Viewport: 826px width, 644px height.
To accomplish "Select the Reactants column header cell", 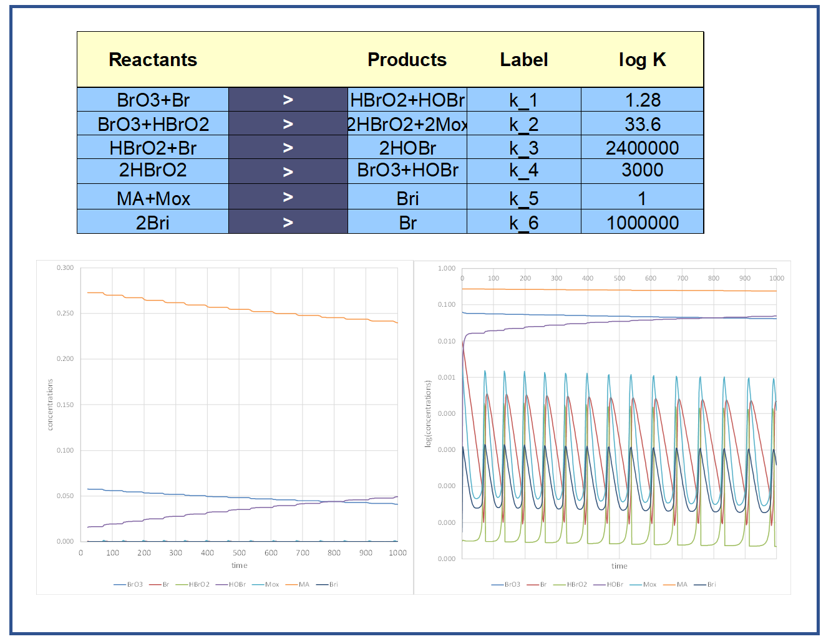I will (153, 60).
